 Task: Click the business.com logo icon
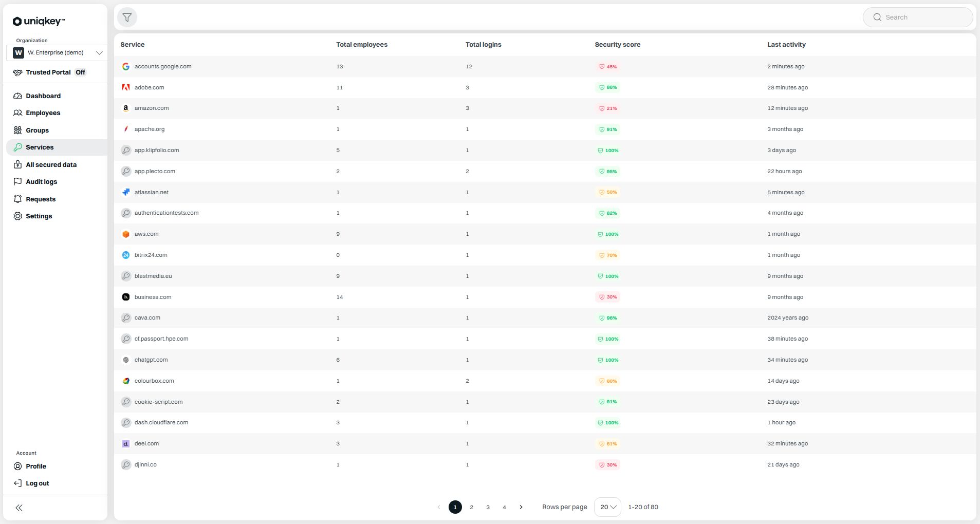coord(126,297)
